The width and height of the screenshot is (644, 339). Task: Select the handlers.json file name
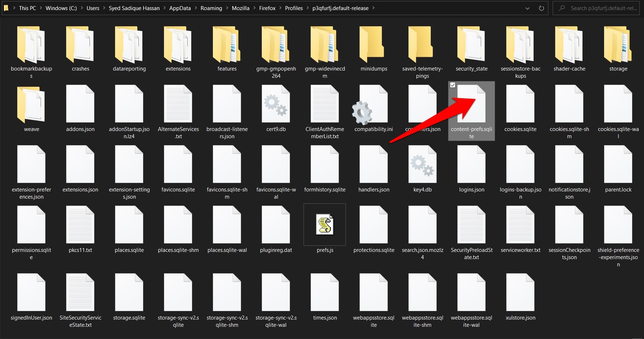[x=374, y=190]
